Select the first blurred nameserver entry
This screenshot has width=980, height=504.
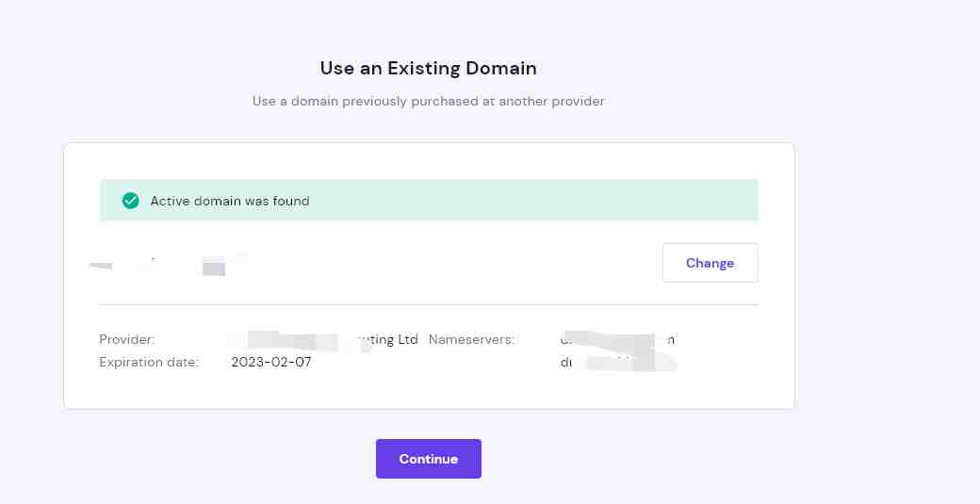click(x=617, y=340)
